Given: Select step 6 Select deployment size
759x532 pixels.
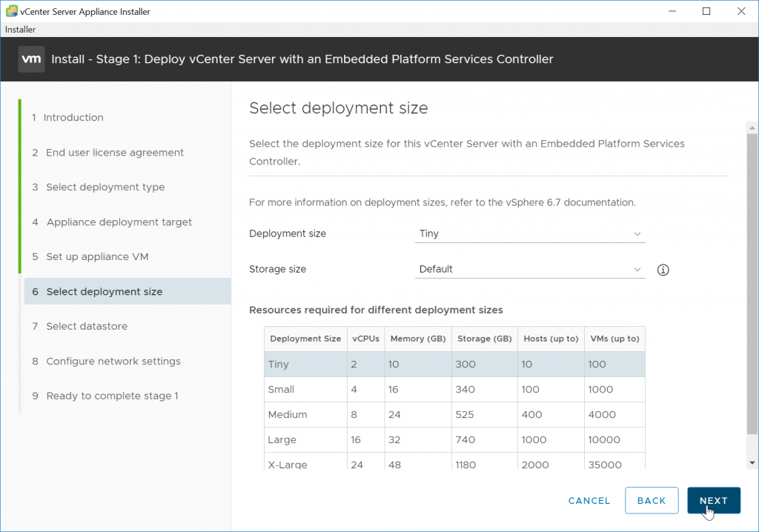Looking at the screenshot, I should point(127,291).
